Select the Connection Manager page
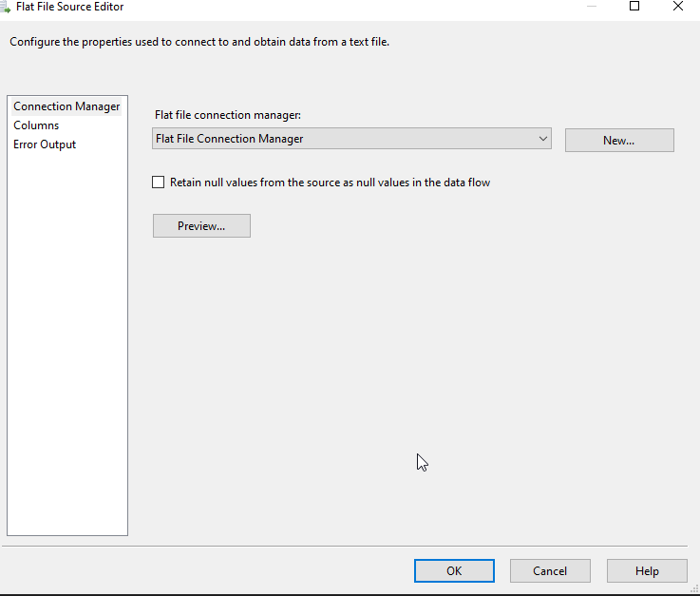Image resolution: width=700 pixels, height=596 pixels. 66,106
